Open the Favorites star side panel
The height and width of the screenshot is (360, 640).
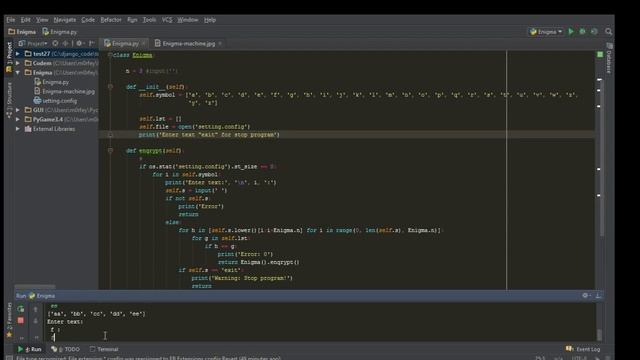pyautogui.click(x=9, y=320)
